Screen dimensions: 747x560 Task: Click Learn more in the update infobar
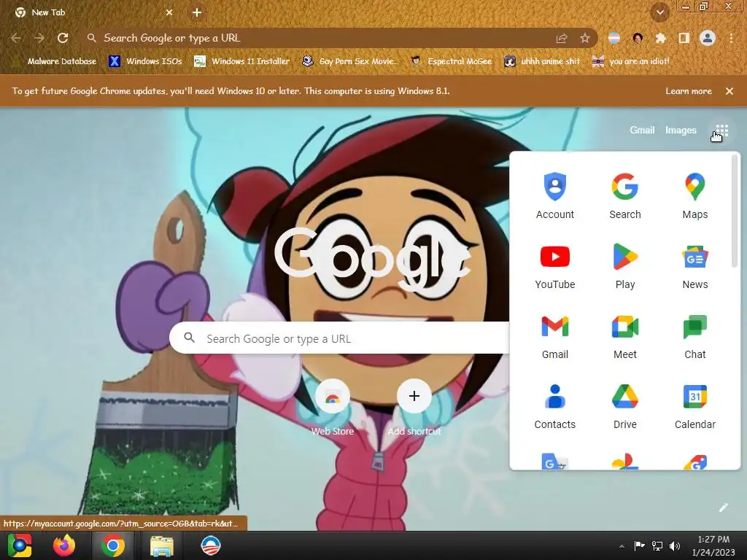[x=689, y=91]
